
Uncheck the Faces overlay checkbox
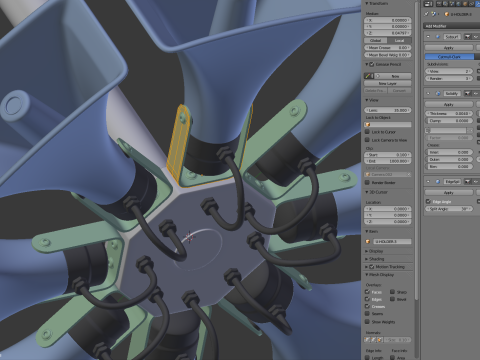pyautogui.click(x=367, y=292)
